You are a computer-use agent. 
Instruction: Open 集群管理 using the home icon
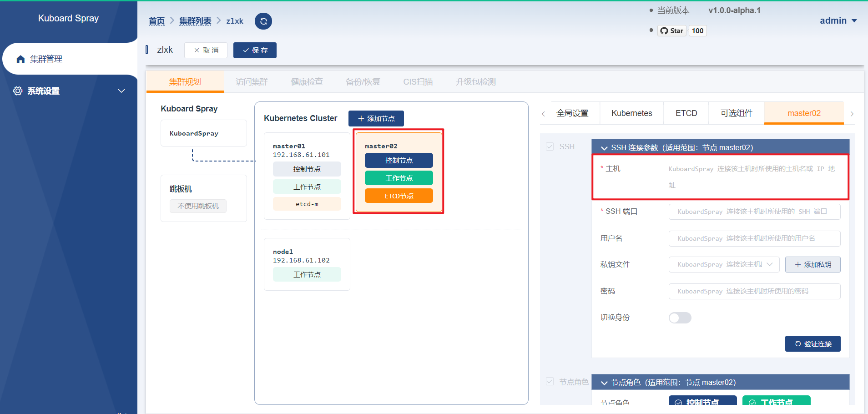point(20,59)
